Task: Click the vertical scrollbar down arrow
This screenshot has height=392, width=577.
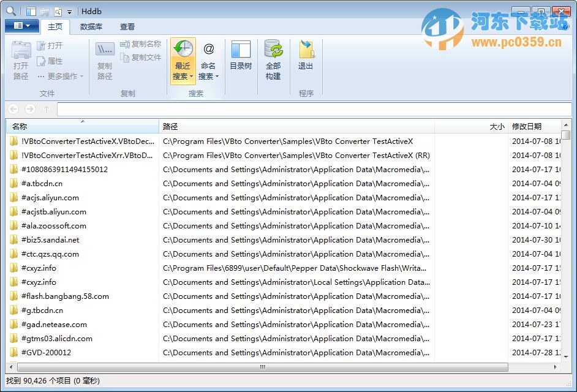Action: point(566,356)
